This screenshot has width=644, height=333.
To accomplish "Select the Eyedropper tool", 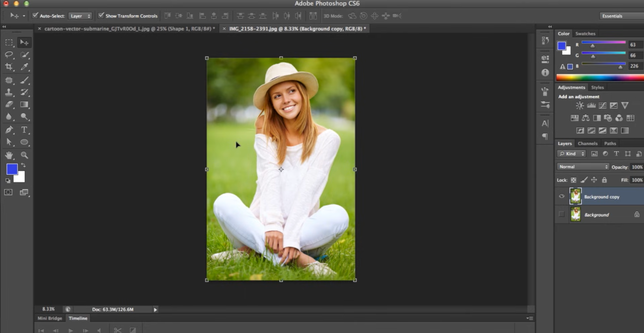I will click(24, 66).
